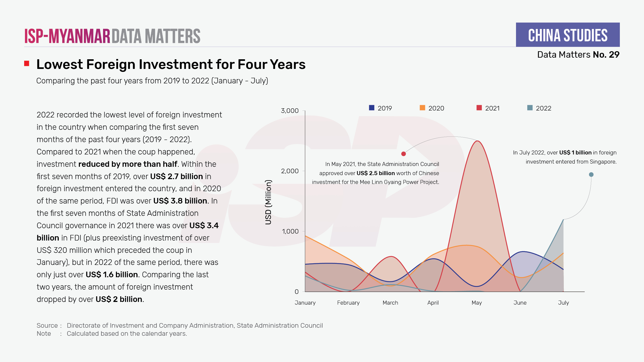644x362 pixels.
Task: Click the blue 2019 legend square
Action: point(372,108)
